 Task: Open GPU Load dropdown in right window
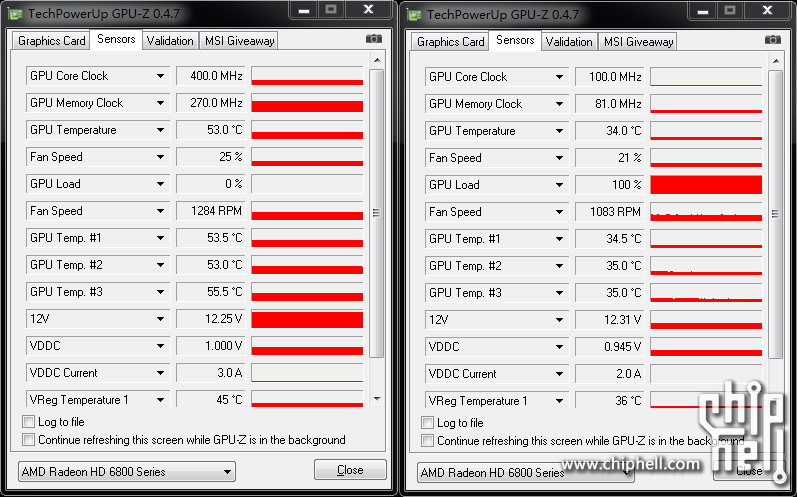pos(559,185)
